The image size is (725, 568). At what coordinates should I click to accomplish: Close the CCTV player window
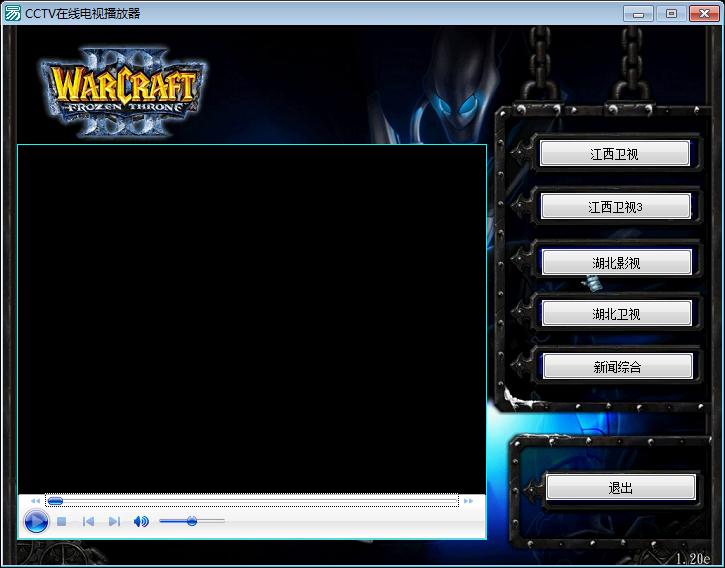point(704,13)
